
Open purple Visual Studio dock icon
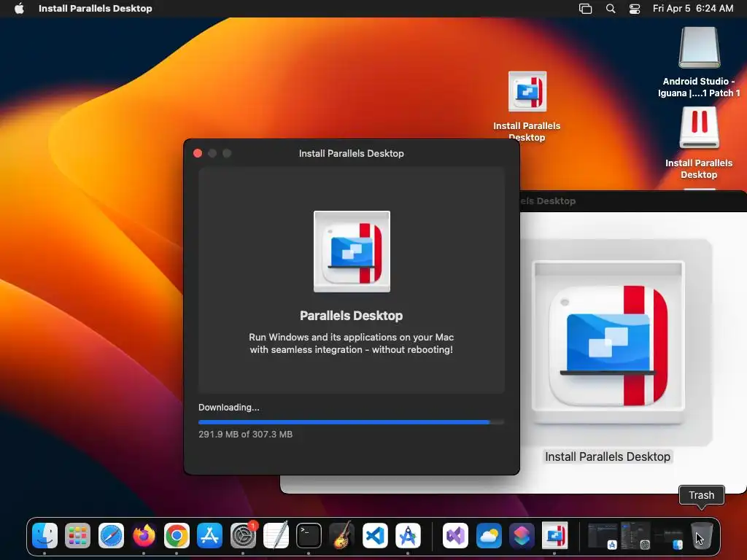click(x=455, y=536)
